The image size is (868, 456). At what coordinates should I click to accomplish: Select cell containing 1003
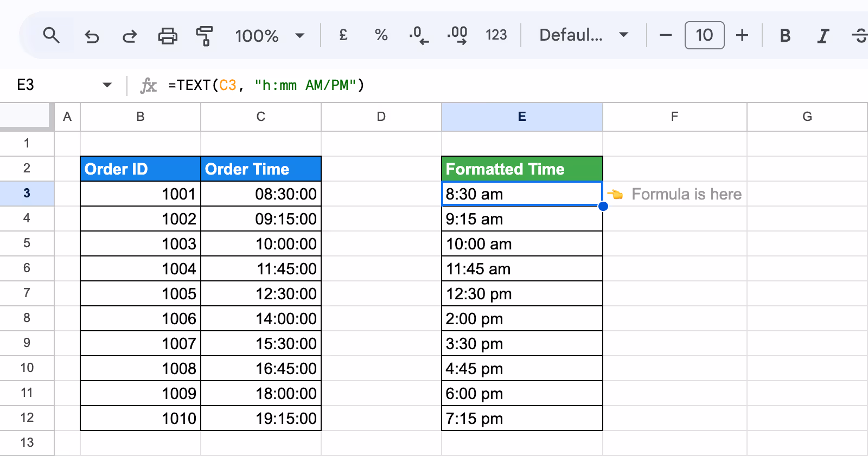point(141,244)
